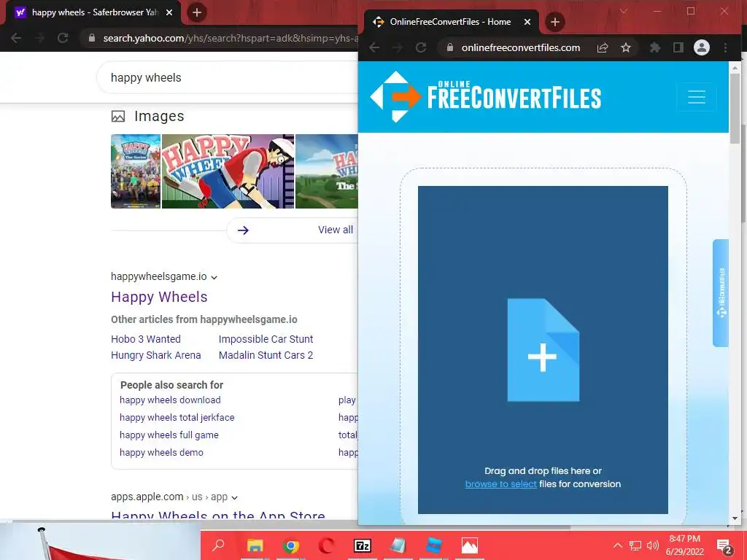Open Windows taskbar search magnifier
This screenshot has width=747, height=560.
click(x=218, y=545)
